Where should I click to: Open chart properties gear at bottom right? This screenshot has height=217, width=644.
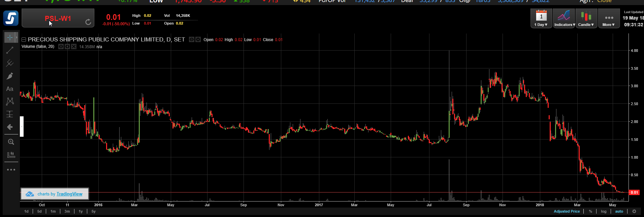[634, 211]
